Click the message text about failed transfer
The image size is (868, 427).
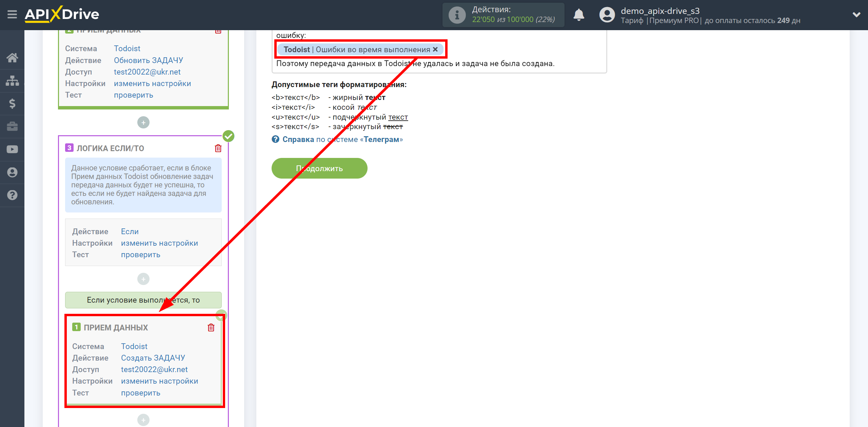click(415, 63)
